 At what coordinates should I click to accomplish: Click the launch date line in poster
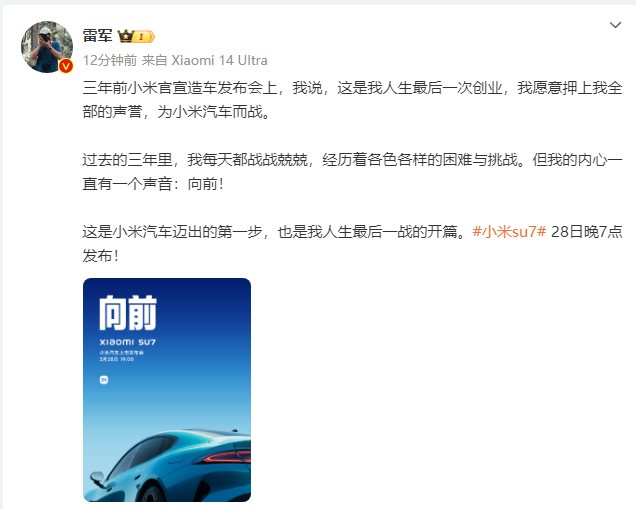116,359
